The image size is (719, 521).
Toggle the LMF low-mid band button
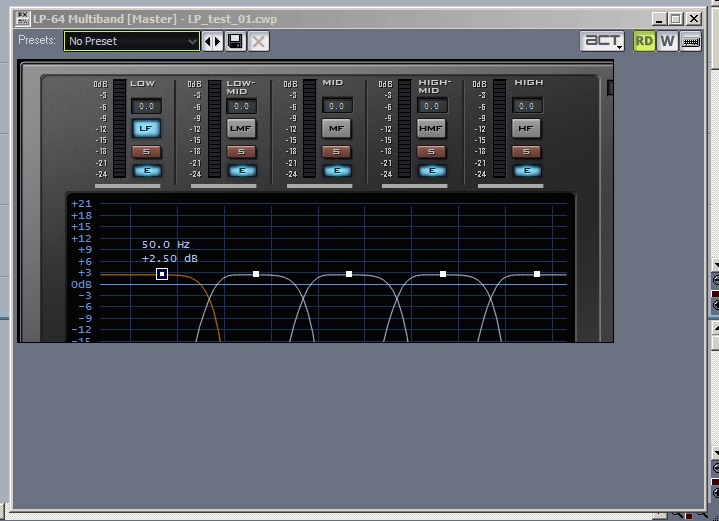[241, 128]
